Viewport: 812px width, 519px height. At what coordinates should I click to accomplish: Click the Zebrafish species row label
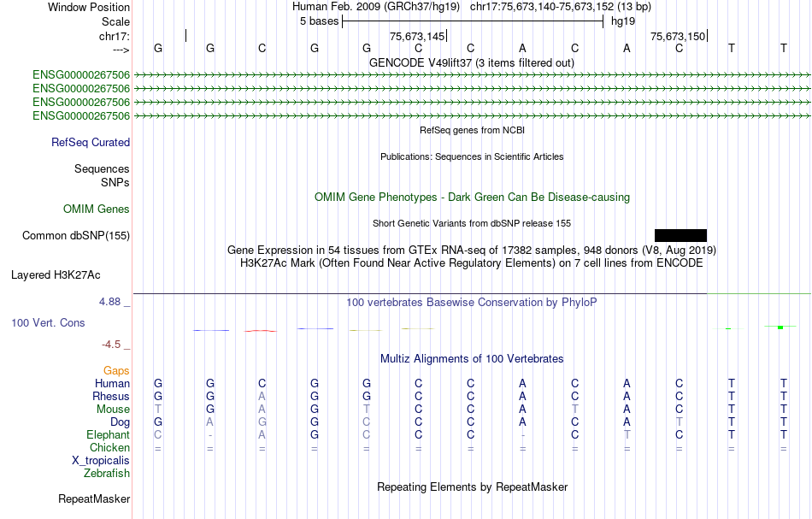click(107, 474)
